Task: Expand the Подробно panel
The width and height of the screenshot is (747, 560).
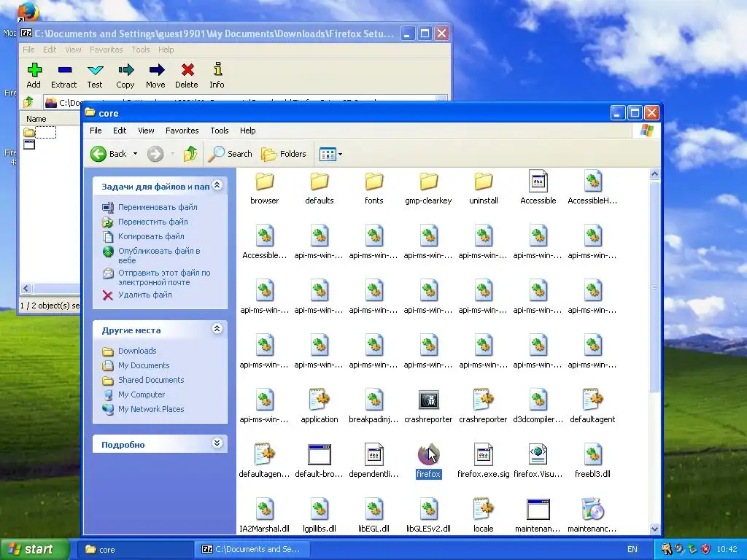Action: [217, 443]
